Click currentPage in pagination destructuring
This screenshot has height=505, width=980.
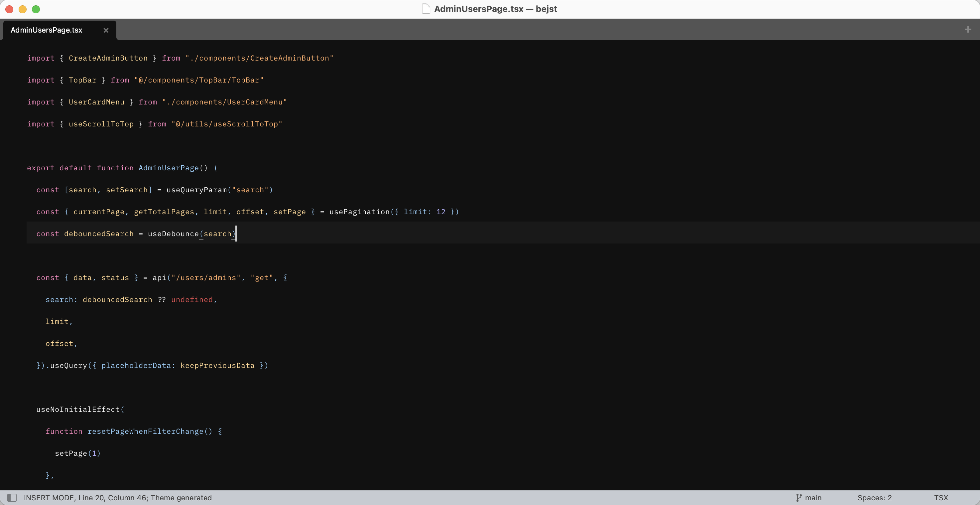pos(99,212)
